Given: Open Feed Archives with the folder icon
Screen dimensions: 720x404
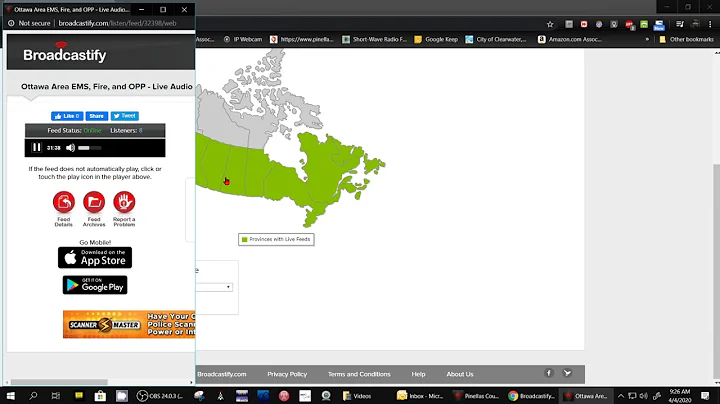Looking at the screenshot, I should tap(94, 202).
